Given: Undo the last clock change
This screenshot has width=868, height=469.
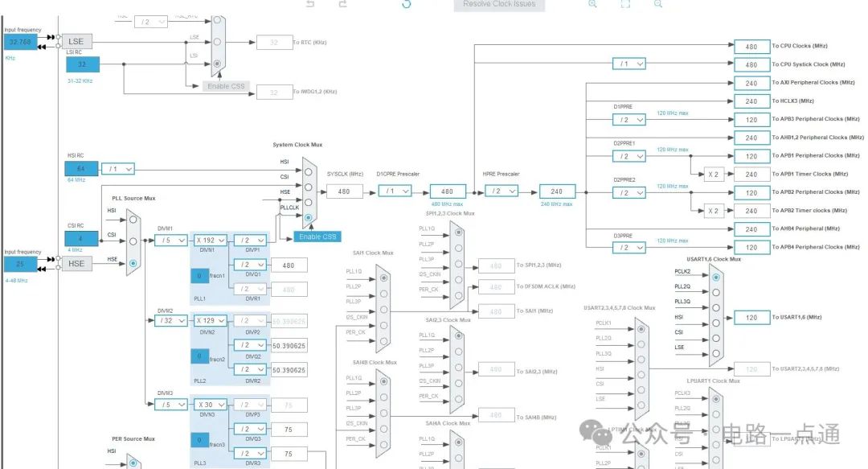Looking at the screenshot, I should 310,3.
